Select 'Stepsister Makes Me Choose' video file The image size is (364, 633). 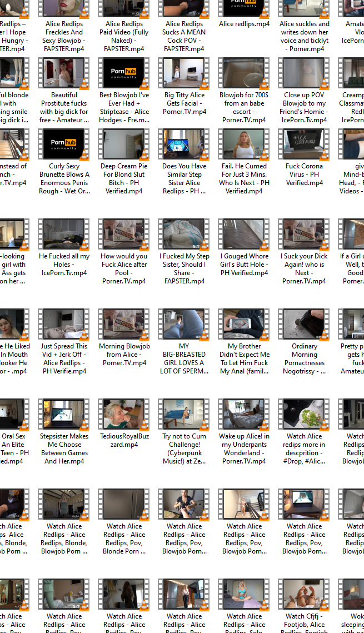coord(64,415)
